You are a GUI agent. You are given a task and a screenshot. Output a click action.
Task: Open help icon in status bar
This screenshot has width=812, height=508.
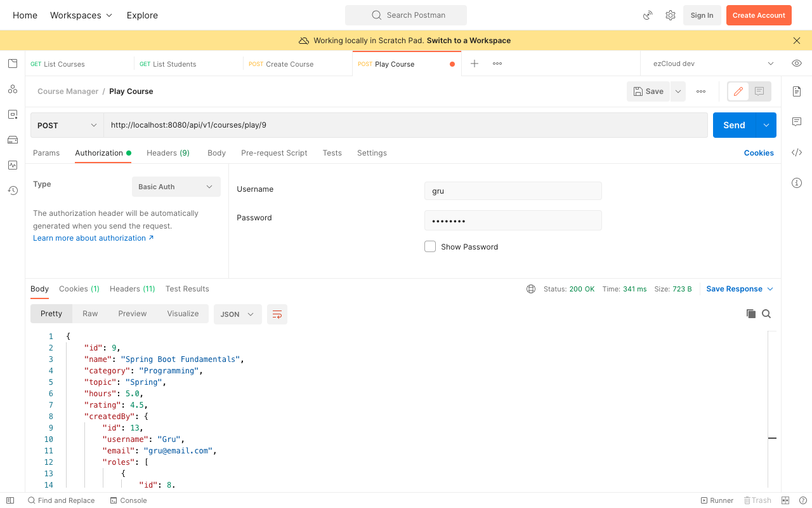coord(803,500)
